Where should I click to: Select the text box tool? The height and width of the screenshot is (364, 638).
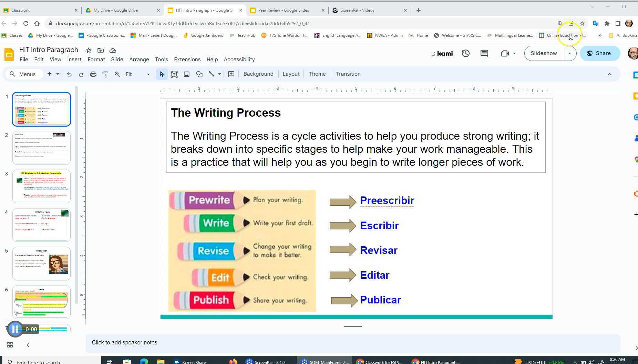click(x=174, y=74)
